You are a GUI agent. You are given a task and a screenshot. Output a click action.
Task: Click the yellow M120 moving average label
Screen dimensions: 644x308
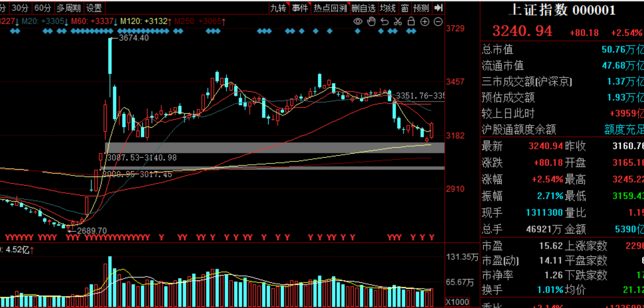(x=146, y=21)
